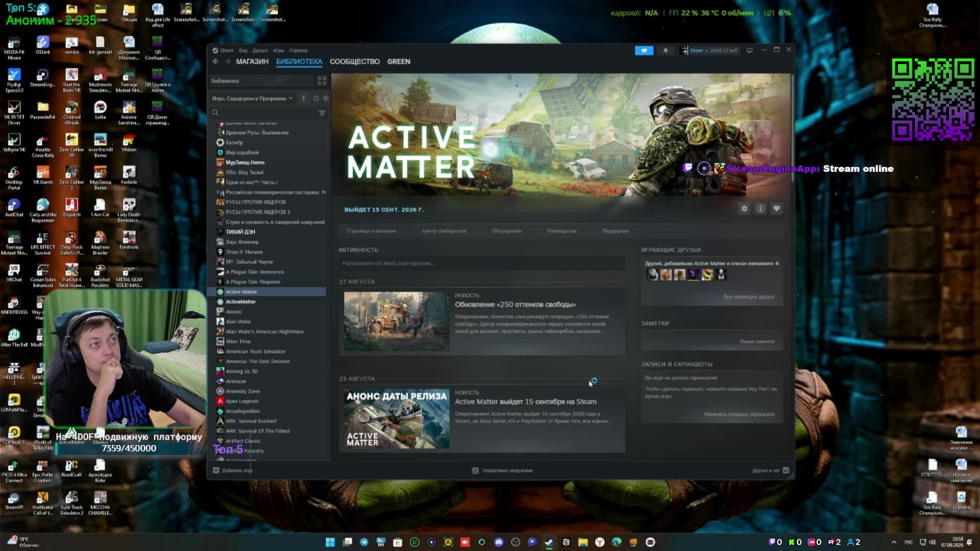Open the Страница в магазине link
980x551 pixels.
[x=372, y=231]
